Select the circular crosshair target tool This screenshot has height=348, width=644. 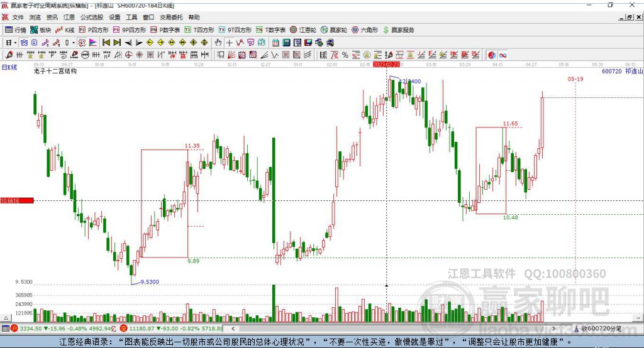pos(128,55)
